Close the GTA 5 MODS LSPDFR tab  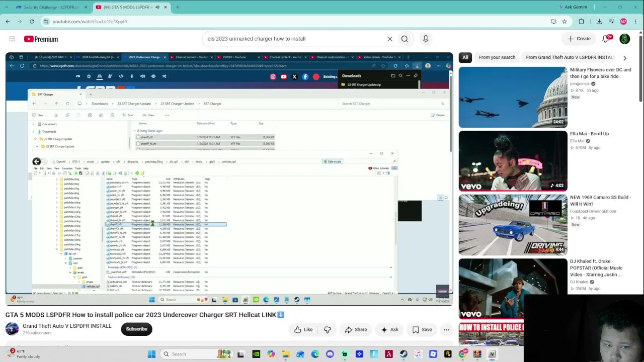coord(166,7)
